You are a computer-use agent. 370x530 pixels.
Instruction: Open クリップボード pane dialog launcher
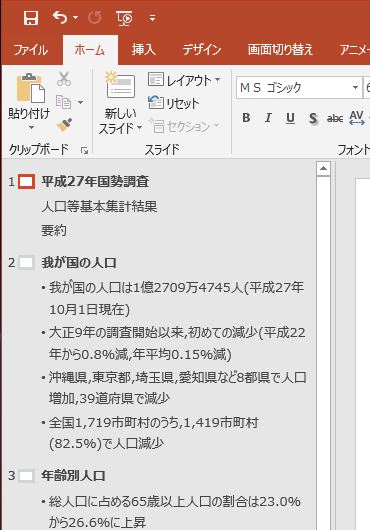point(84,151)
